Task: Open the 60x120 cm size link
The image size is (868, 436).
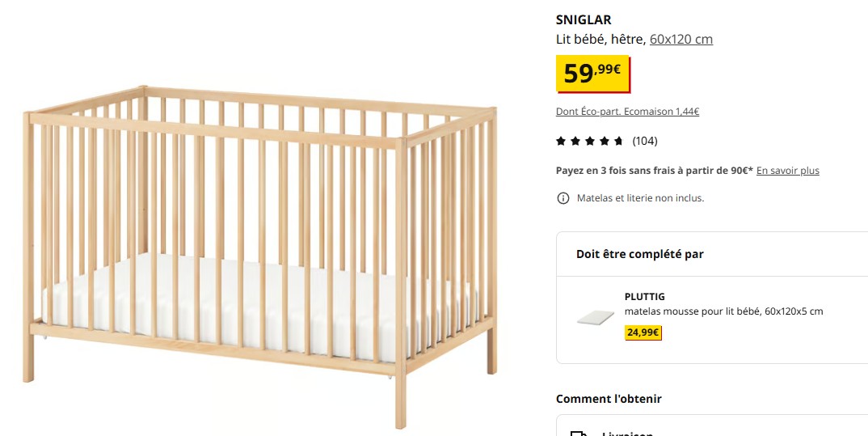Action: 681,40
